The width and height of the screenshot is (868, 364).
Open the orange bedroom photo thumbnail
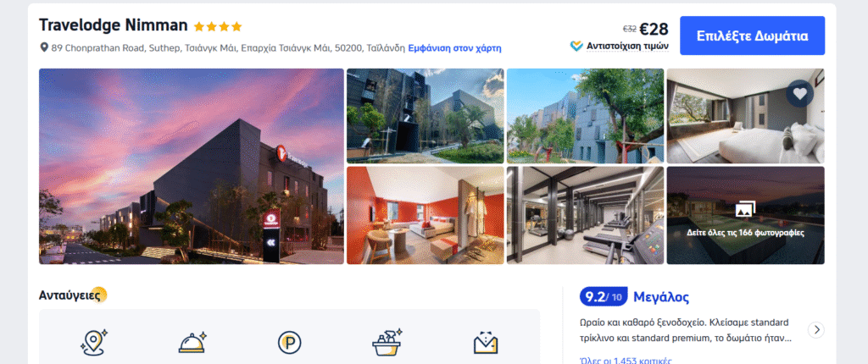[x=426, y=215]
